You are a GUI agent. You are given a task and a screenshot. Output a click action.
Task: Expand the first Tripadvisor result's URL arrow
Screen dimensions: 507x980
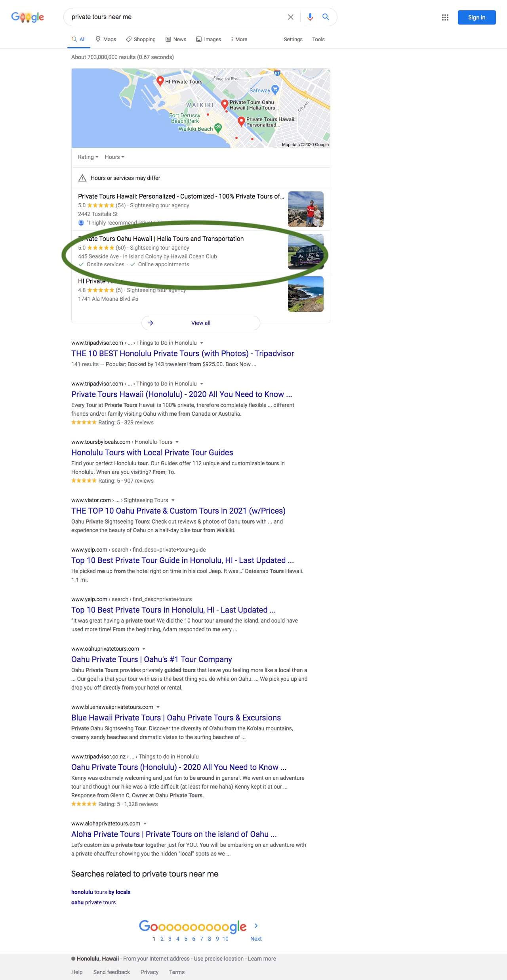tap(202, 343)
